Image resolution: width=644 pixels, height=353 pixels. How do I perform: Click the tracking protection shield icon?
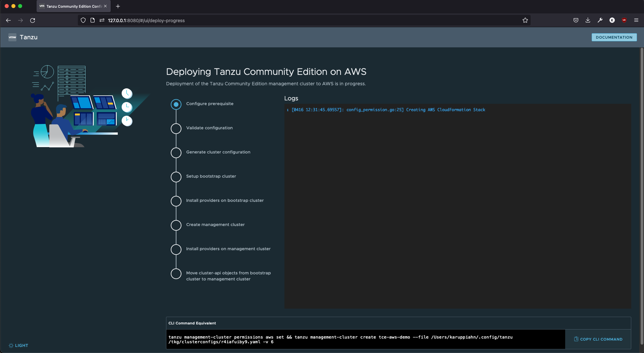(83, 20)
